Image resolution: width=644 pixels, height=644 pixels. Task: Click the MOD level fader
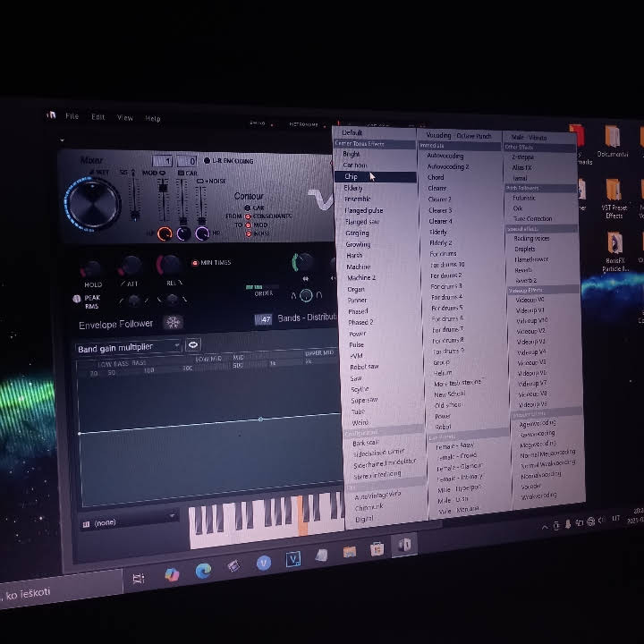click(x=163, y=199)
